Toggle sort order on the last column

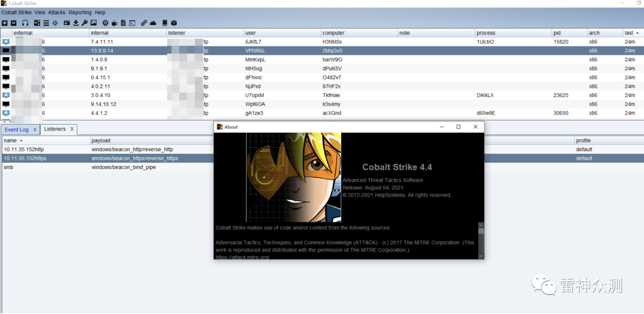[x=633, y=33]
